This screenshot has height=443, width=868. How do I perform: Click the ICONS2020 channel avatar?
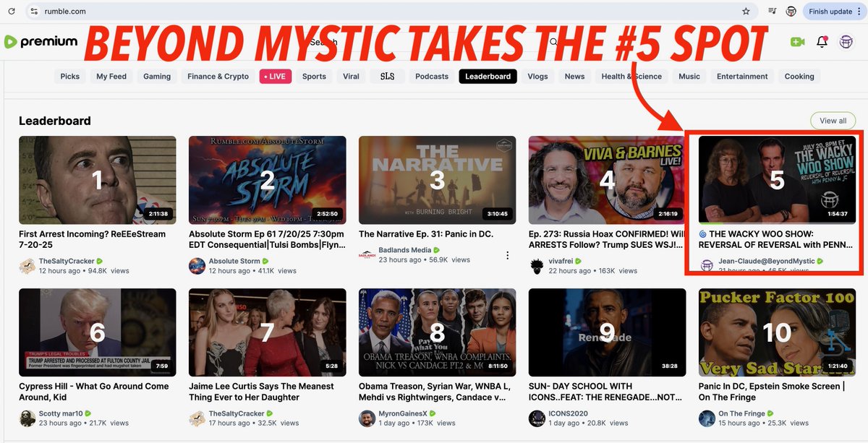pos(537,418)
